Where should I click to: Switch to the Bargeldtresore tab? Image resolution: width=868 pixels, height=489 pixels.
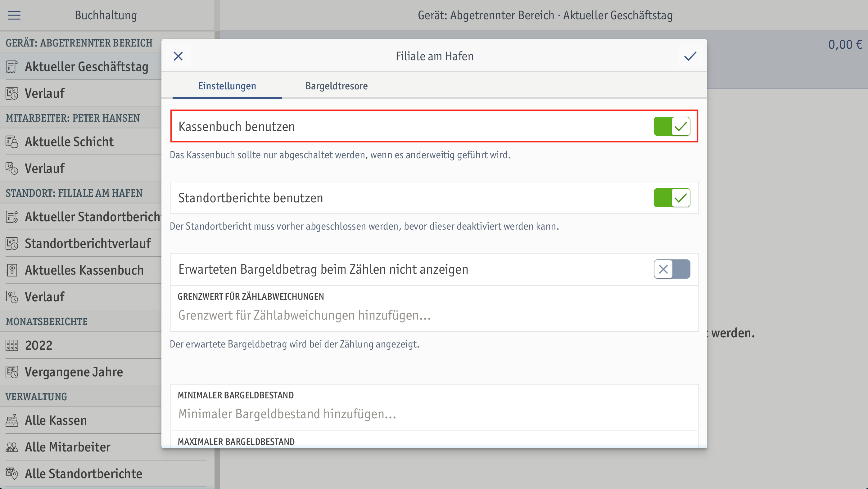pos(336,86)
